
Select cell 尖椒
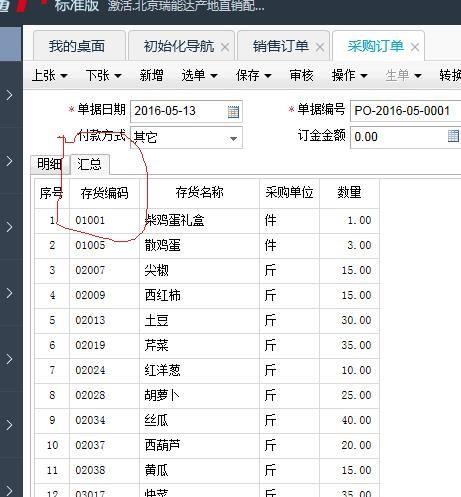pyautogui.click(x=199, y=271)
